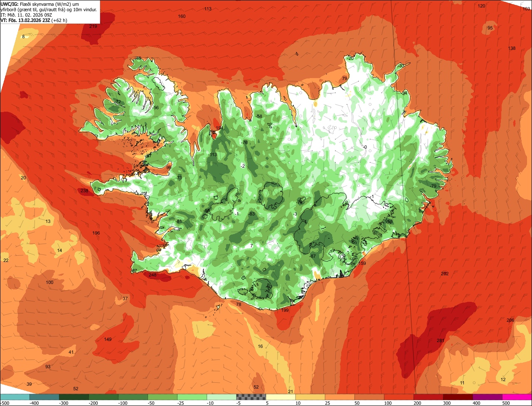Click the map value '41' in the lower left sea
The width and height of the screenshot is (532, 406).
[x=71, y=352]
